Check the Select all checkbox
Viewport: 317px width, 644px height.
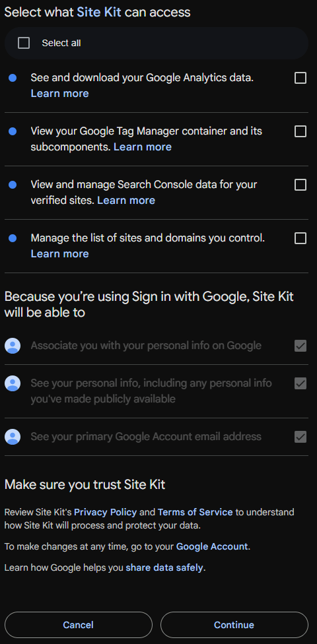pyautogui.click(x=24, y=43)
